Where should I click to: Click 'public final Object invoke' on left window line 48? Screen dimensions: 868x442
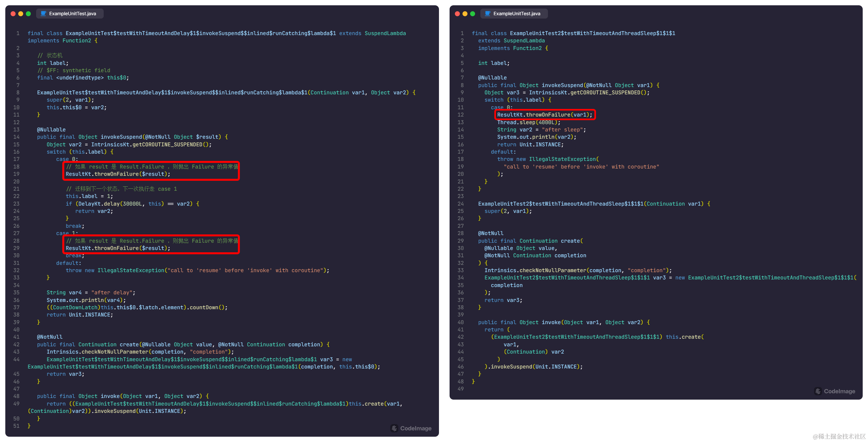click(123, 396)
